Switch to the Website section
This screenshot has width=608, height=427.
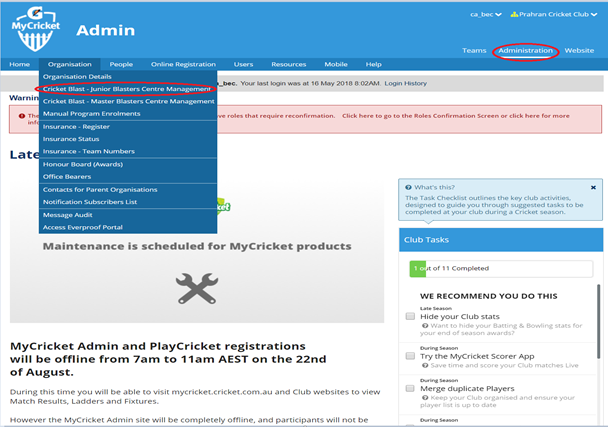click(x=579, y=50)
